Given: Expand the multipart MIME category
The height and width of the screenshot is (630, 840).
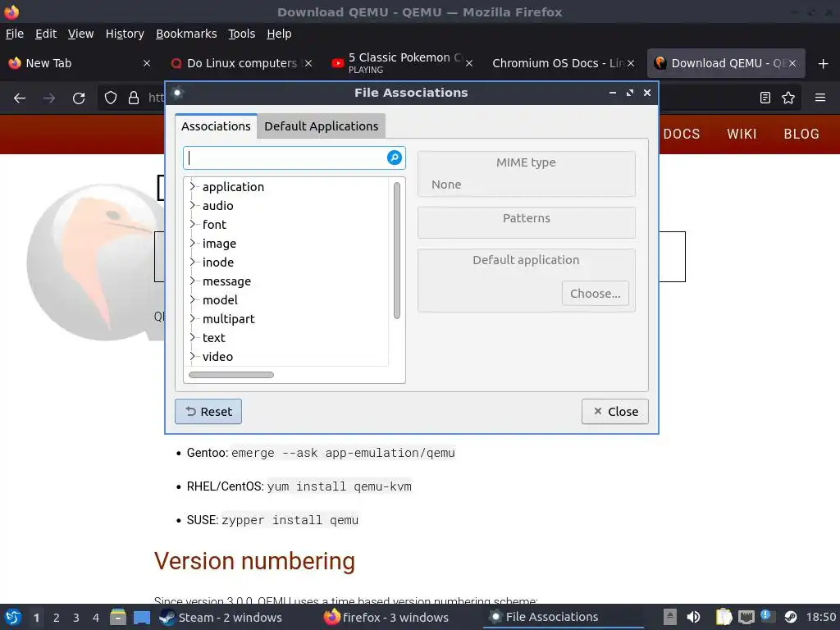Looking at the screenshot, I should (192, 319).
